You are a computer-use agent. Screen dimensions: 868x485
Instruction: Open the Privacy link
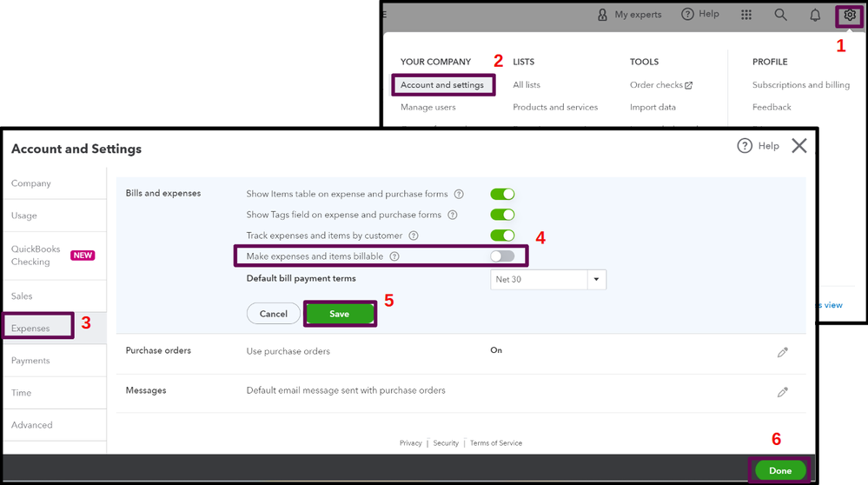pyautogui.click(x=410, y=443)
